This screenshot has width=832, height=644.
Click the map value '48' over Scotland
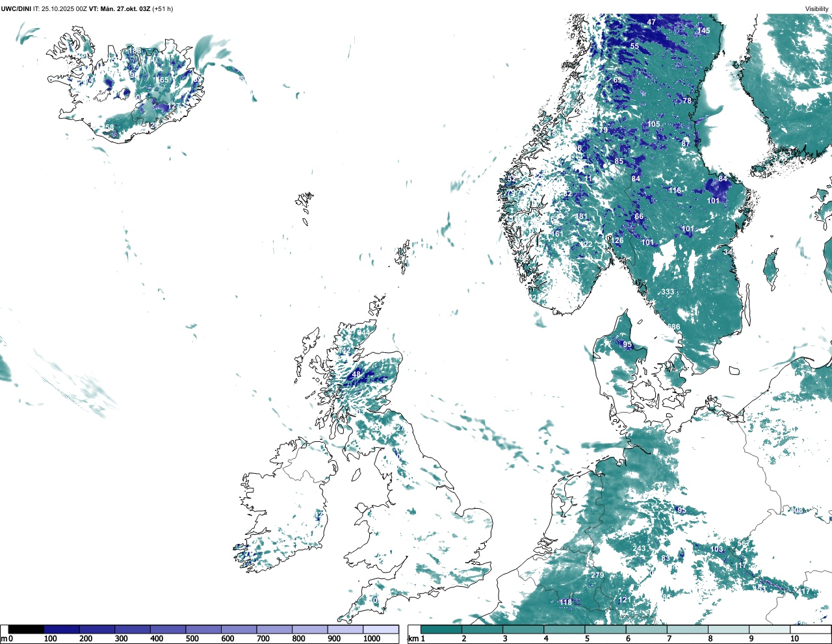pyautogui.click(x=356, y=374)
